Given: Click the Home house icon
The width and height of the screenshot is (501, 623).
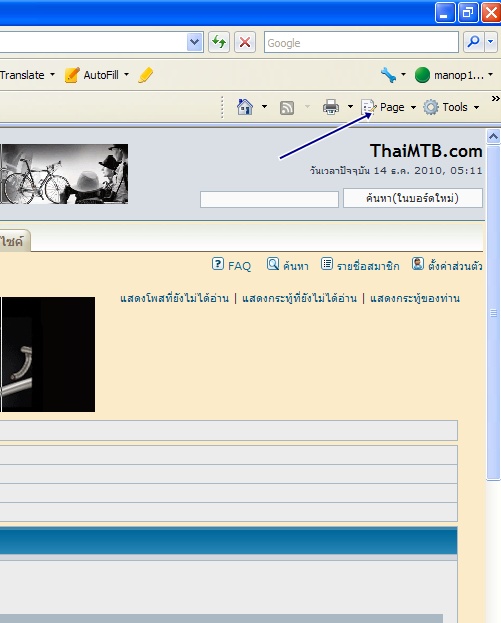Looking at the screenshot, I should pyautogui.click(x=245, y=107).
